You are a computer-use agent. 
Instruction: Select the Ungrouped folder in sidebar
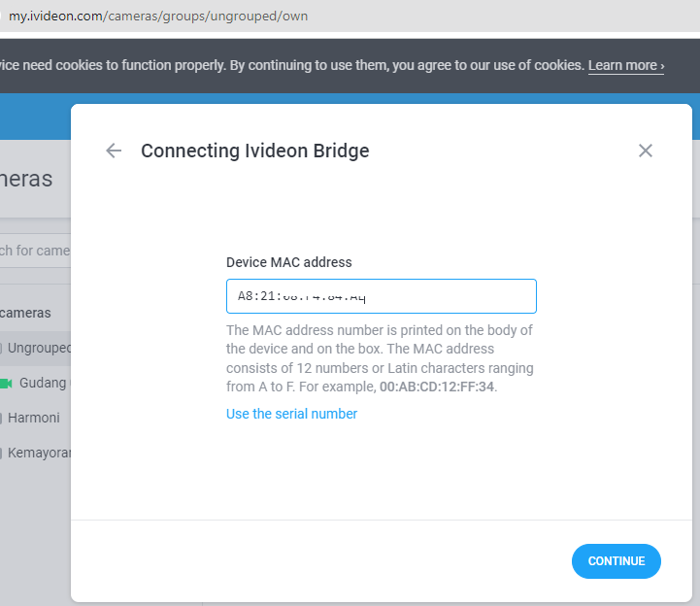click(35, 348)
